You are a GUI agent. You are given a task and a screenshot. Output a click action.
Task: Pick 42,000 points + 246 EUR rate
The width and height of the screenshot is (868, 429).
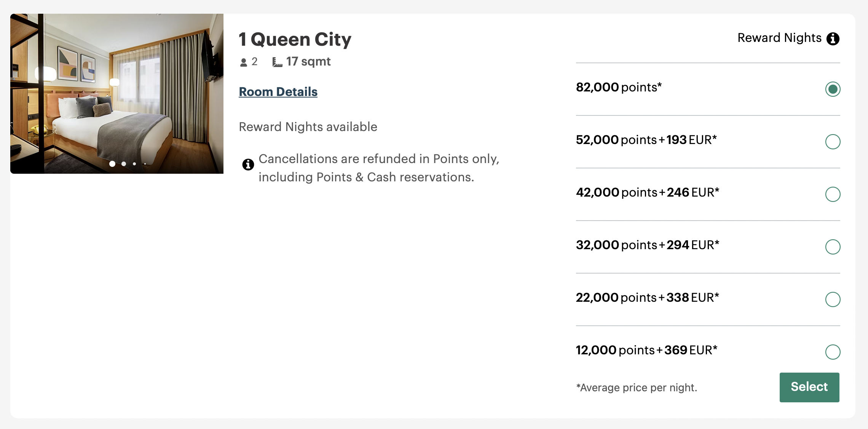pos(833,194)
